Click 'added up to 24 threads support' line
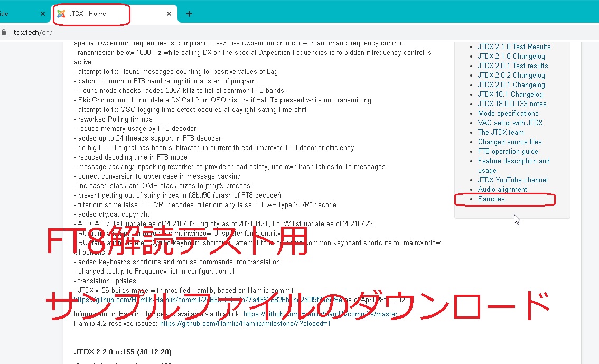Viewport: 599px width, 364px height. 147,138
